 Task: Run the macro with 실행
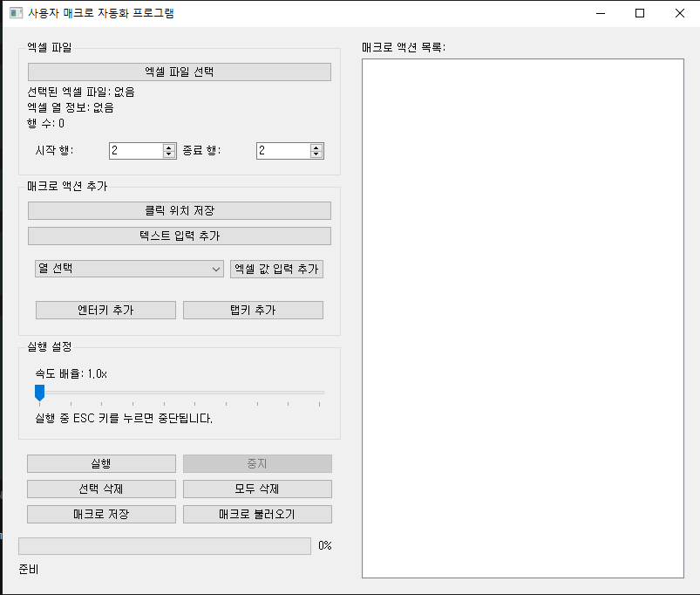[x=100, y=463]
